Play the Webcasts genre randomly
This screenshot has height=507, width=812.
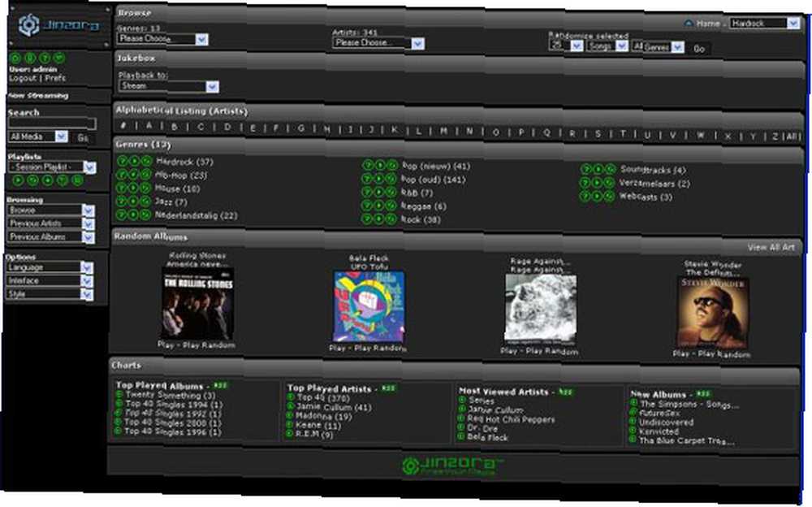point(611,196)
